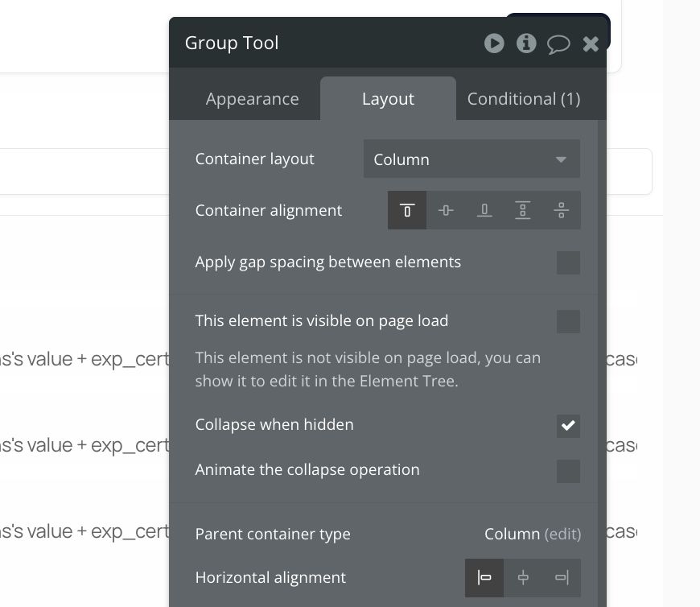Align element horizontally to center

coord(523,577)
